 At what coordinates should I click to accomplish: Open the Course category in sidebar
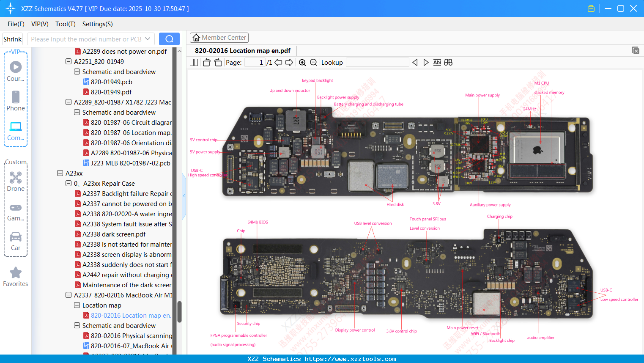tap(16, 71)
